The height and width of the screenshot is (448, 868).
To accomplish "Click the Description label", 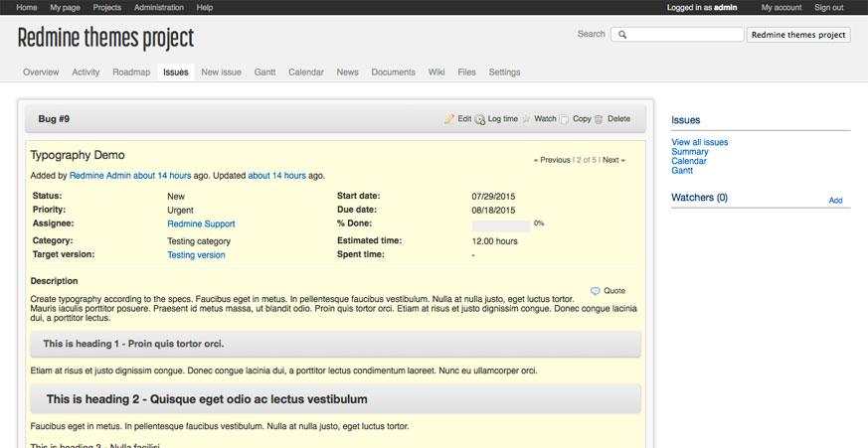I will point(54,281).
